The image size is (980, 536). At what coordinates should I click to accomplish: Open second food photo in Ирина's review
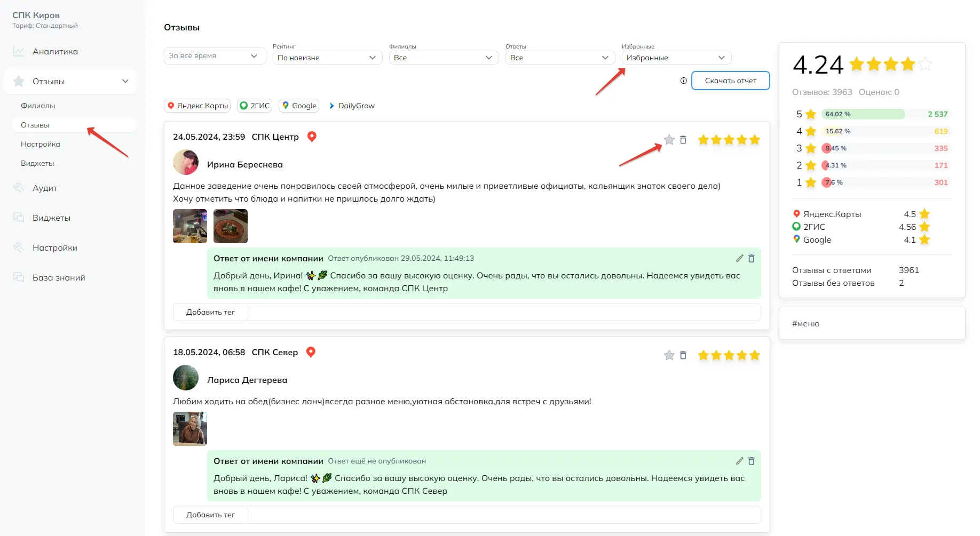click(231, 226)
